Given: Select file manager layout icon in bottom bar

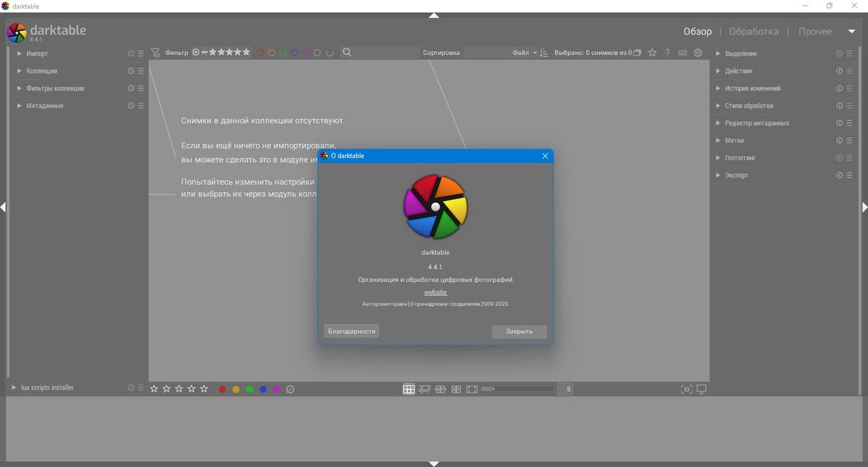Looking at the screenshot, I should pyautogui.click(x=409, y=390).
